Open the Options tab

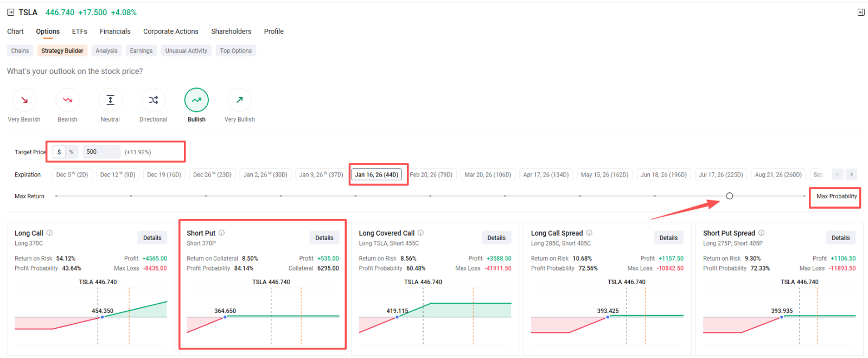(x=48, y=32)
